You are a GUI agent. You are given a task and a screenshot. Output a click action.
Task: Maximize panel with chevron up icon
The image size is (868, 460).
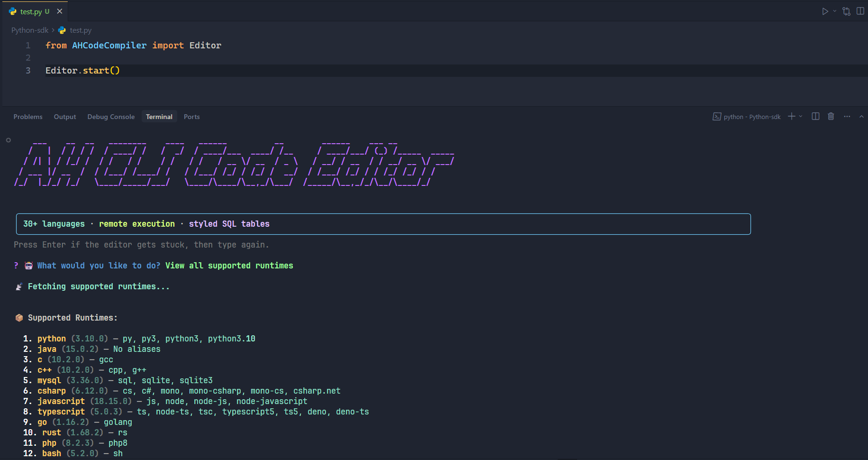(861, 116)
